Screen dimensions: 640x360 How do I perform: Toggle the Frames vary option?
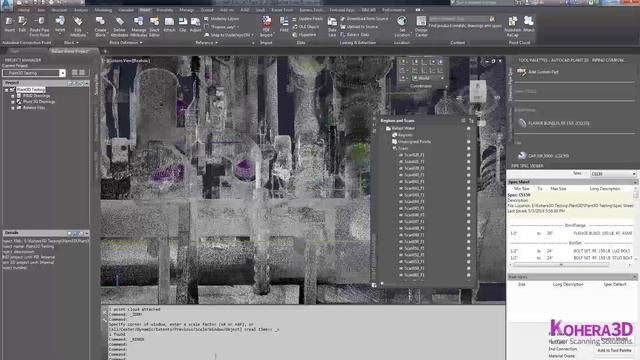[x=223, y=27]
